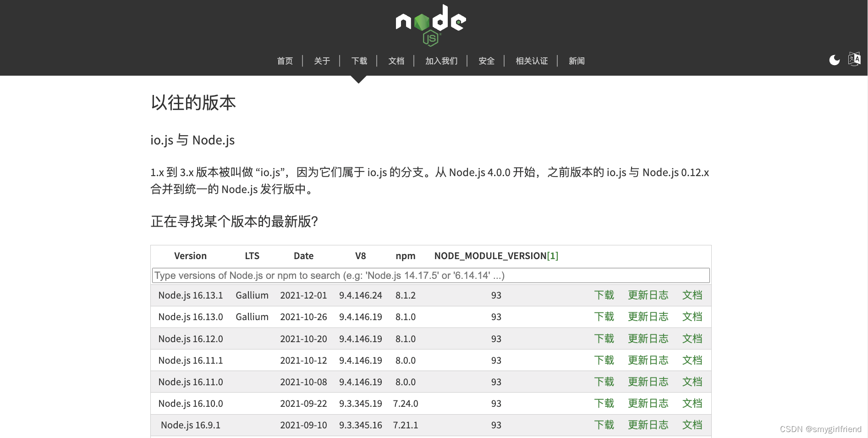Click V8 version 9.3.345.16
This screenshot has height=438, width=868.
361,425
